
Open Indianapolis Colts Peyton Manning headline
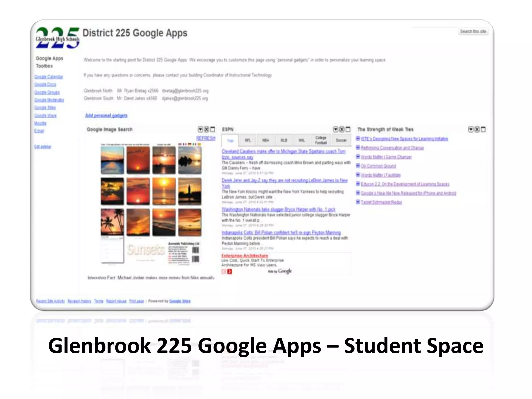click(x=281, y=232)
